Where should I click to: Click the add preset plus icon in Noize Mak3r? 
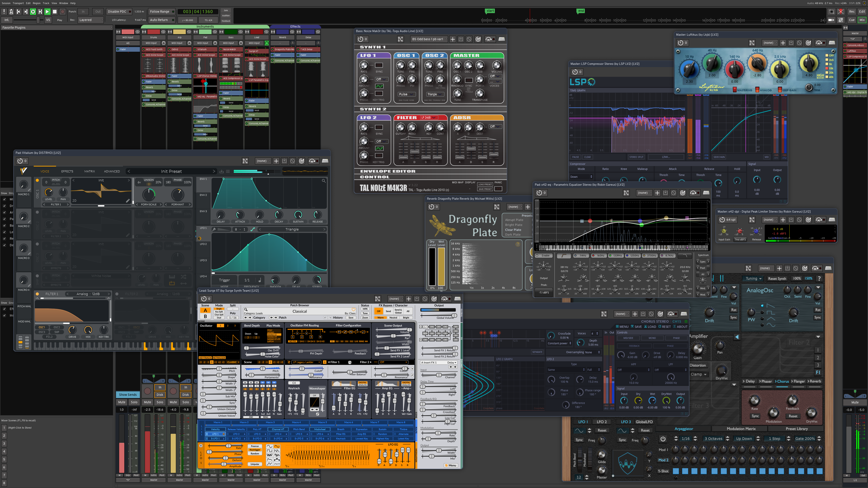[453, 39]
